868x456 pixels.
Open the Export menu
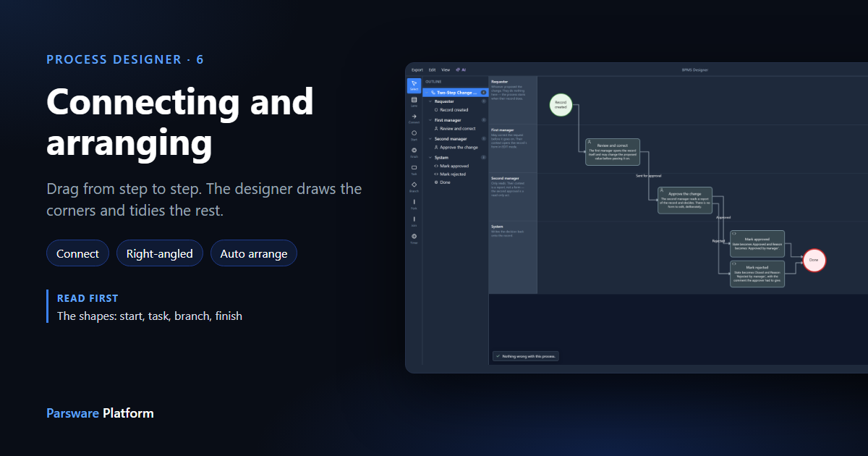coord(417,69)
